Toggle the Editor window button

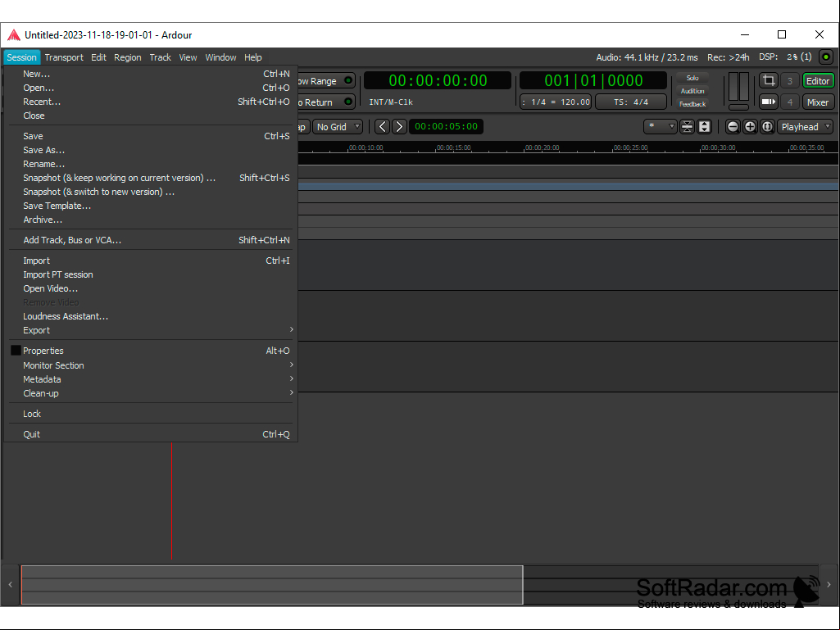coord(818,81)
